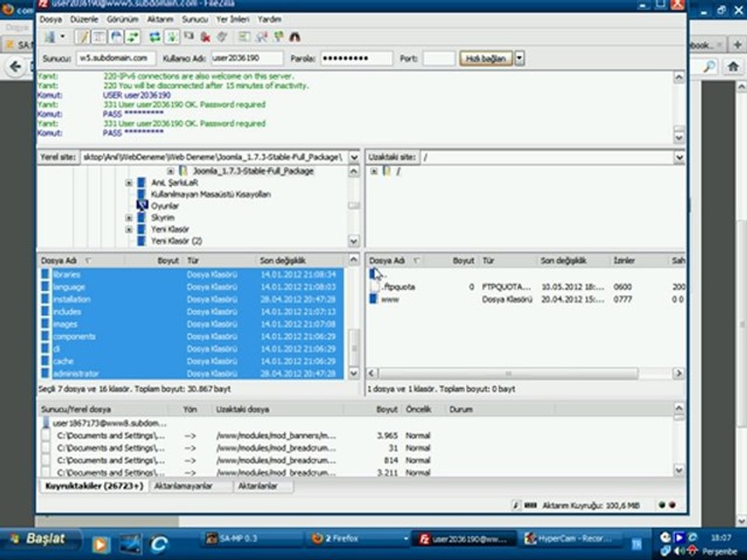Click folder icon of the libraries row
Image resolution: width=747 pixels, height=560 pixels.
[x=45, y=275]
